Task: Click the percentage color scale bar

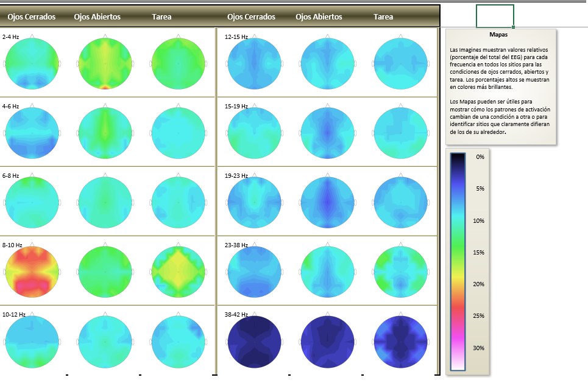Action: click(458, 262)
